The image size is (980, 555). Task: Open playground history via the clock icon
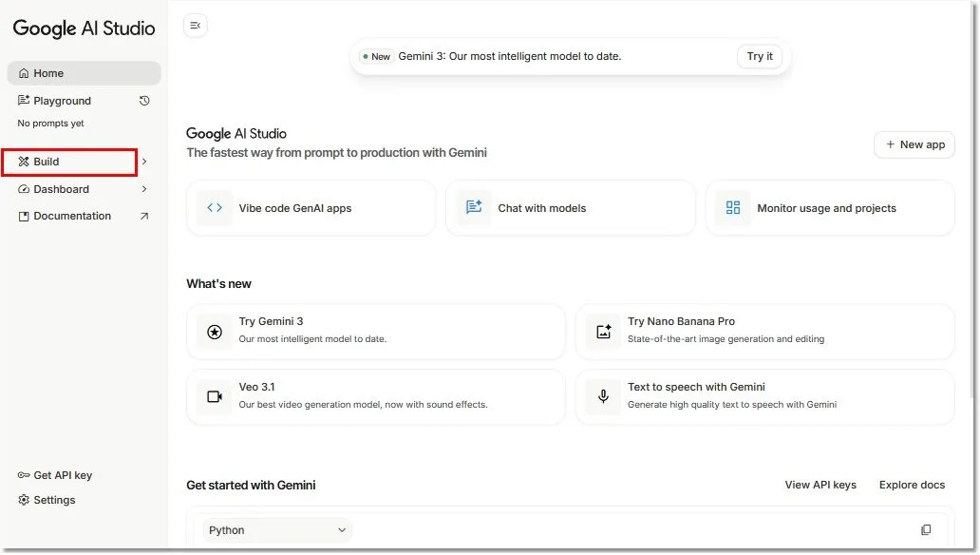point(144,101)
